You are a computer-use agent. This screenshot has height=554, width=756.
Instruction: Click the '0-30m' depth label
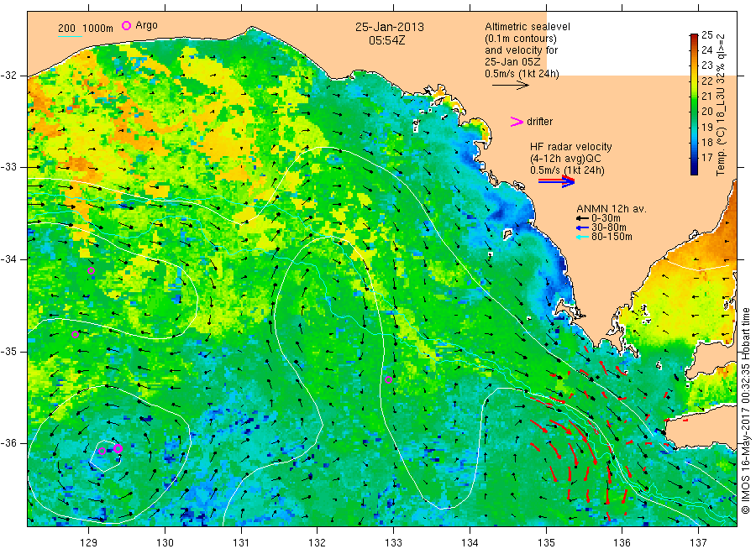click(x=606, y=218)
